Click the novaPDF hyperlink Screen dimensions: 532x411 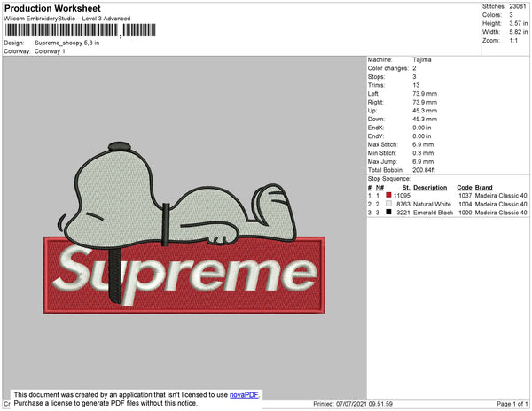click(244, 395)
